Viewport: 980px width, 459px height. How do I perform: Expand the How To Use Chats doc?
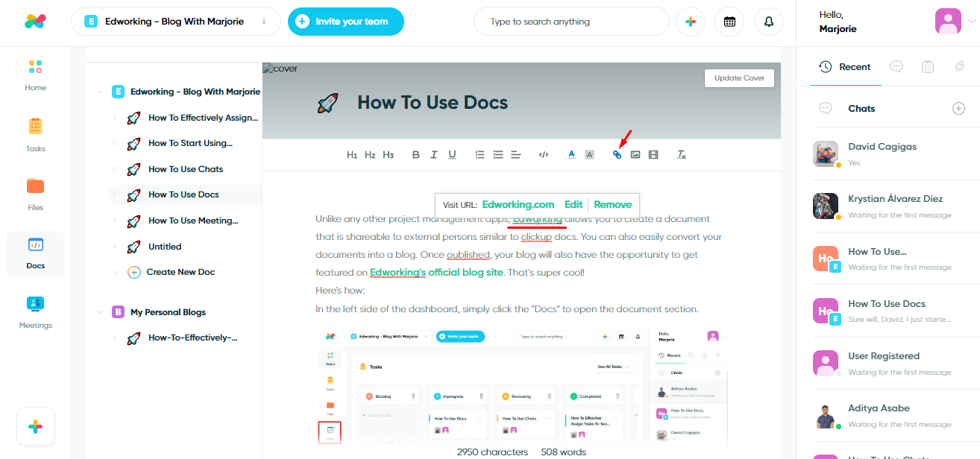(x=114, y=169)
